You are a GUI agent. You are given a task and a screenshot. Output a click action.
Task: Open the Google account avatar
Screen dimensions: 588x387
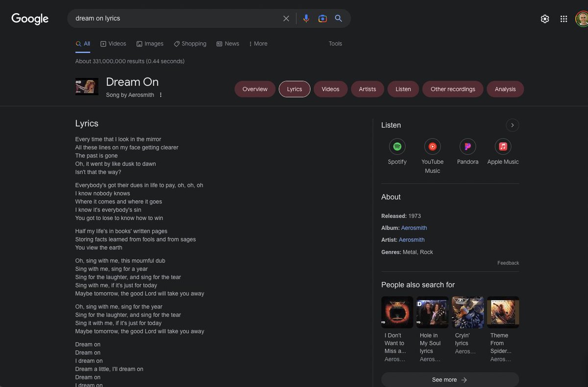(x=582, y=19)
